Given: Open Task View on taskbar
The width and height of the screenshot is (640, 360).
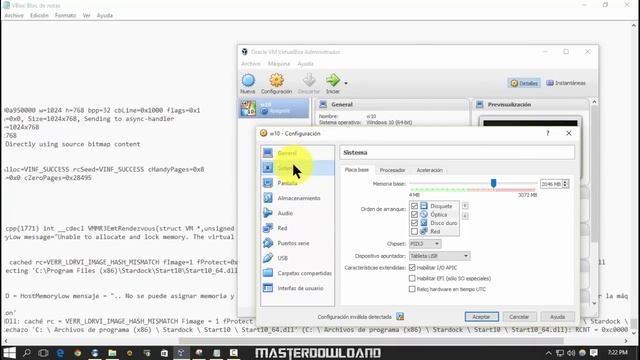Looking at the screenshot, I should tap(43, 353).
